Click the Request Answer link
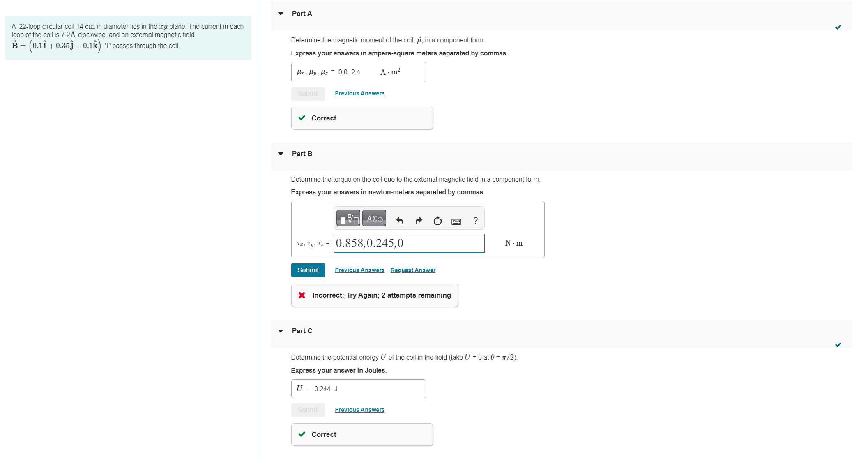Viewport: 868px width, 459px height. [413, 270]
